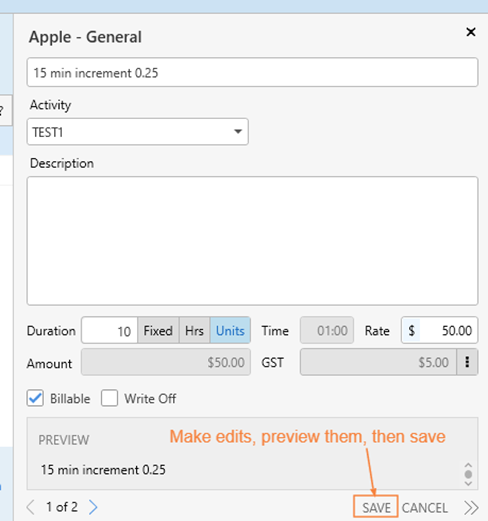The image size is (488, 521).
Task: Uncheck the Billable checkbox
Action: [x=35, y=398]
